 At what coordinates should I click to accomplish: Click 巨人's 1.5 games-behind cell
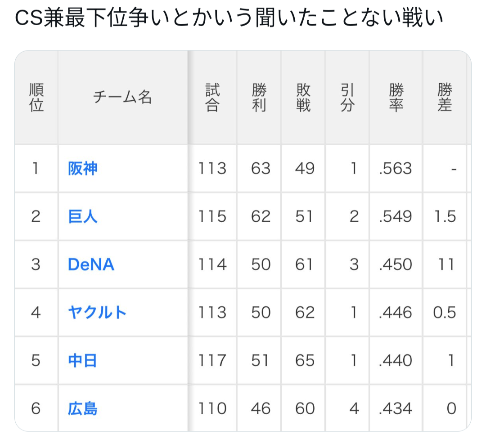pyautogui.click(x=445, y=216)
